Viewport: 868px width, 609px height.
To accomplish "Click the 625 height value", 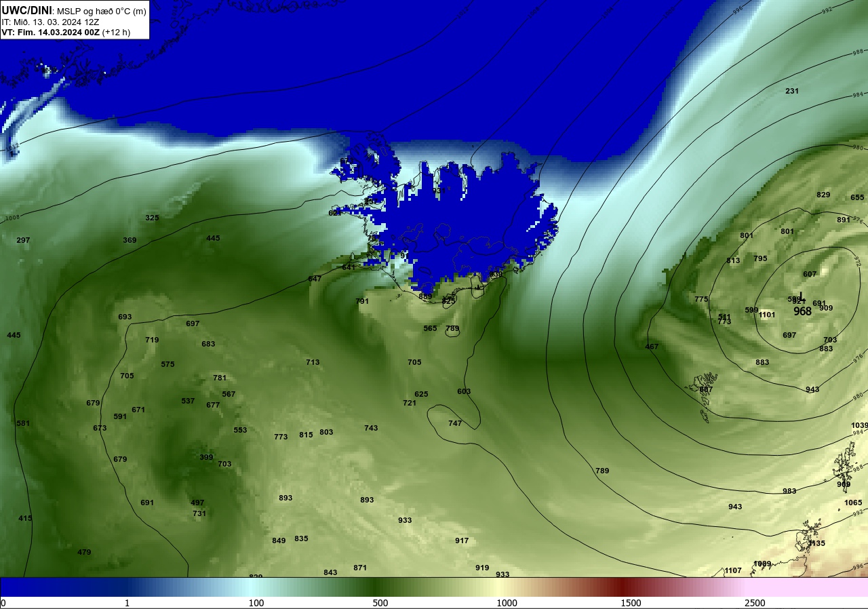I will [x=421, y=394].
